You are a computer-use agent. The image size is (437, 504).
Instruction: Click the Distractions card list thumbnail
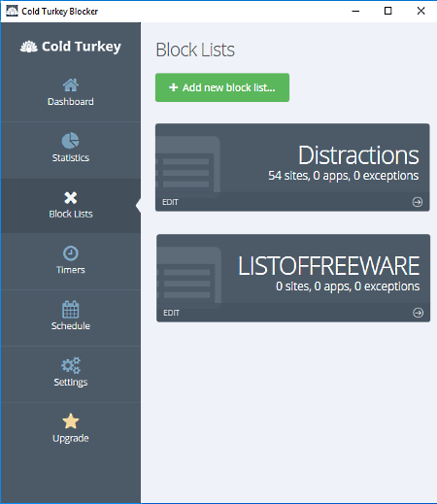tap(188, 167)
